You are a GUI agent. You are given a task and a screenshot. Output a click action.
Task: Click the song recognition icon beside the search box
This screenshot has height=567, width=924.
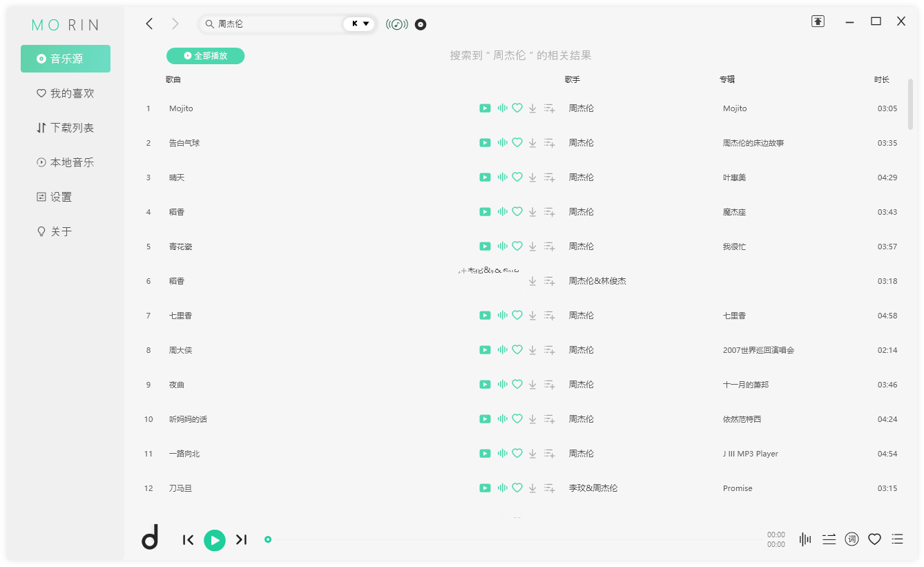pos(396,24)
